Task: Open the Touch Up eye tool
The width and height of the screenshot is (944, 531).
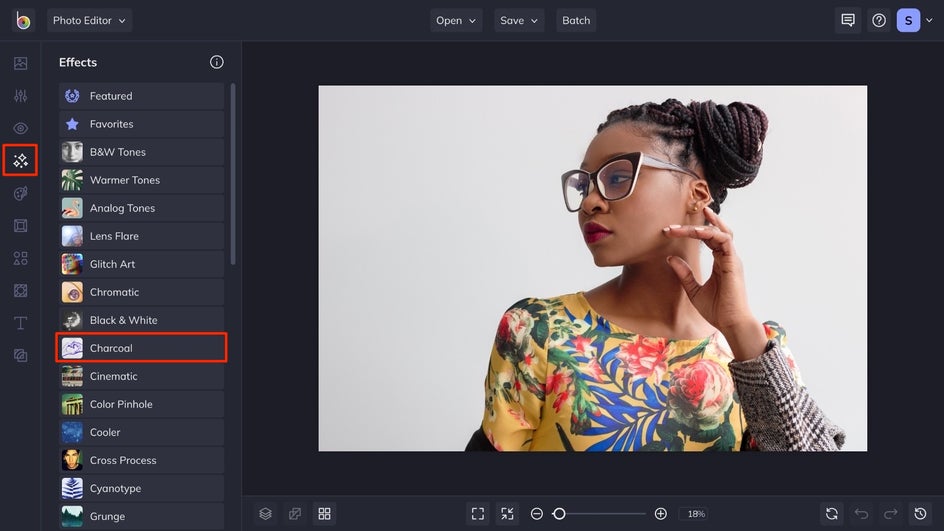Action: tap(20, 128)
